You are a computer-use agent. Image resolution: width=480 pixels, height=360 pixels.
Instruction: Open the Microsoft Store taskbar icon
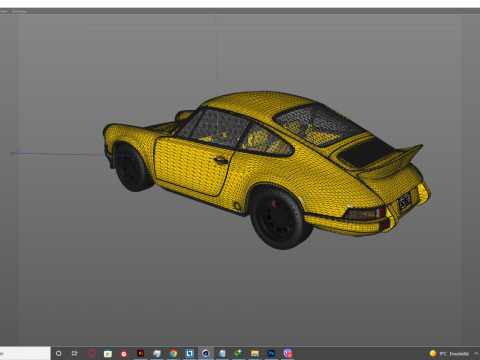click(108, 353)
